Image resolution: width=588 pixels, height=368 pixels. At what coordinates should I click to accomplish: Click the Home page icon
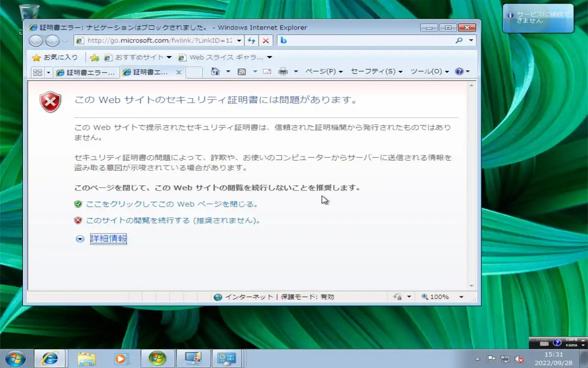tap(215, 71)
